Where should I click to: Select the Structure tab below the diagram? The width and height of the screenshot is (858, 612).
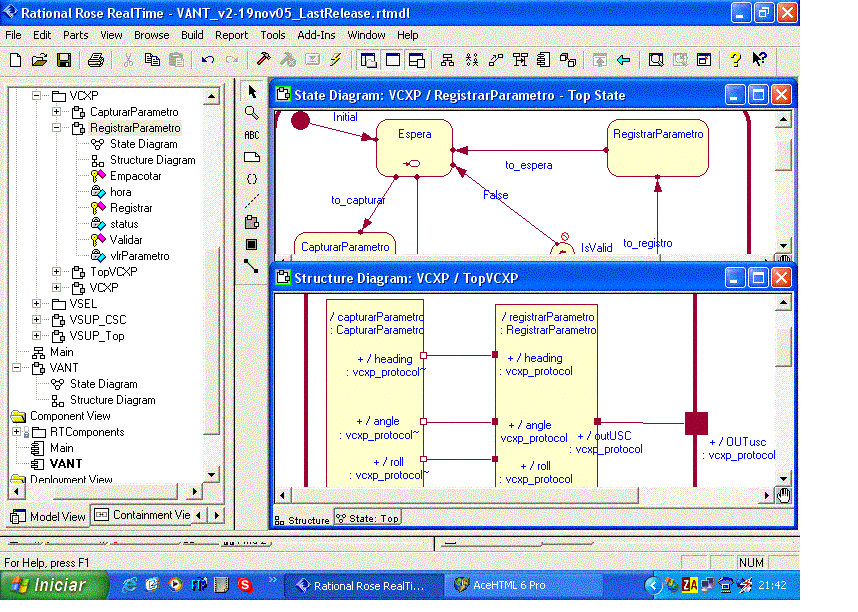pyautogui.click(x=302, y=519)
